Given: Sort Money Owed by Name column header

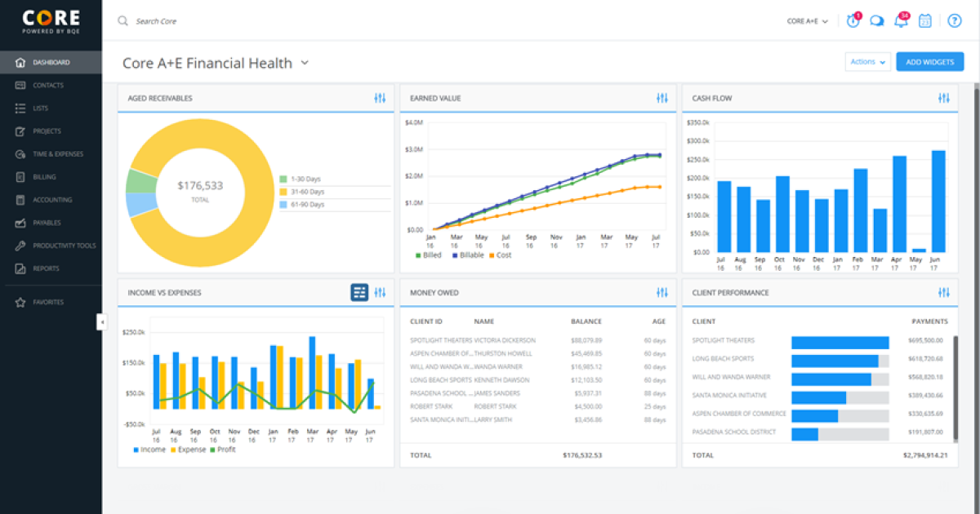Looking at the screenshot, I should click(483, 321).
